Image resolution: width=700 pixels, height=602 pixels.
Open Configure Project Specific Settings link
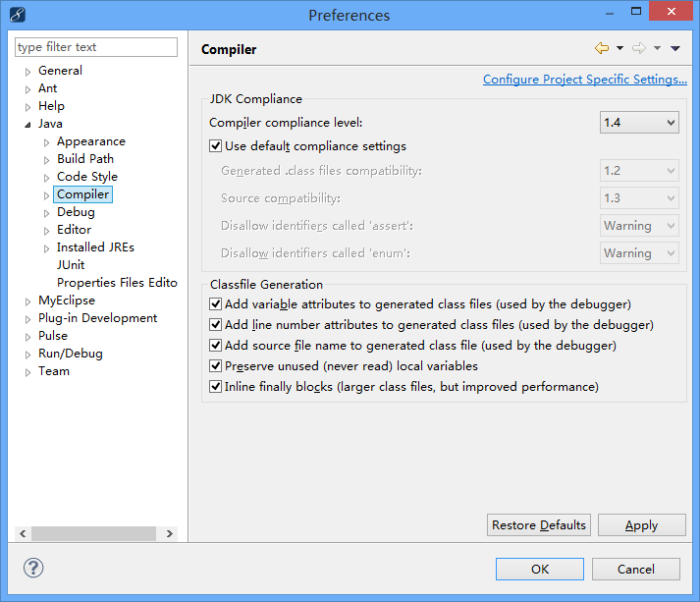pyautogui.click(x=585, y=79)
